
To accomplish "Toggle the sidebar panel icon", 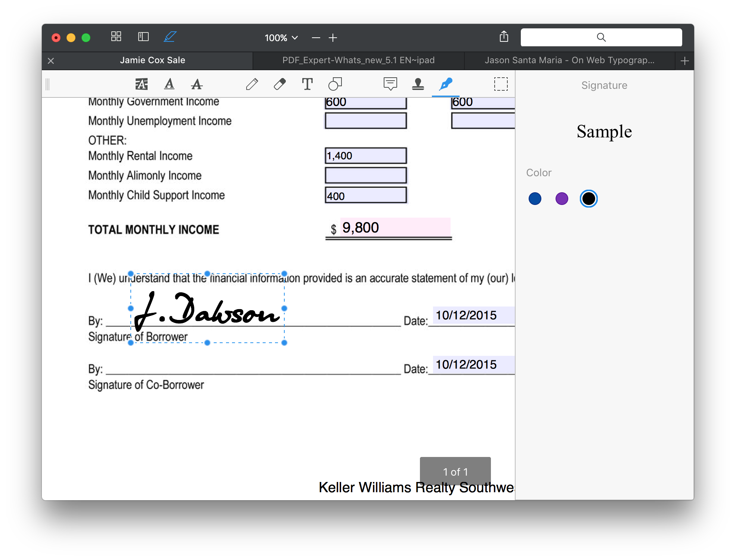I will point(143,37).
